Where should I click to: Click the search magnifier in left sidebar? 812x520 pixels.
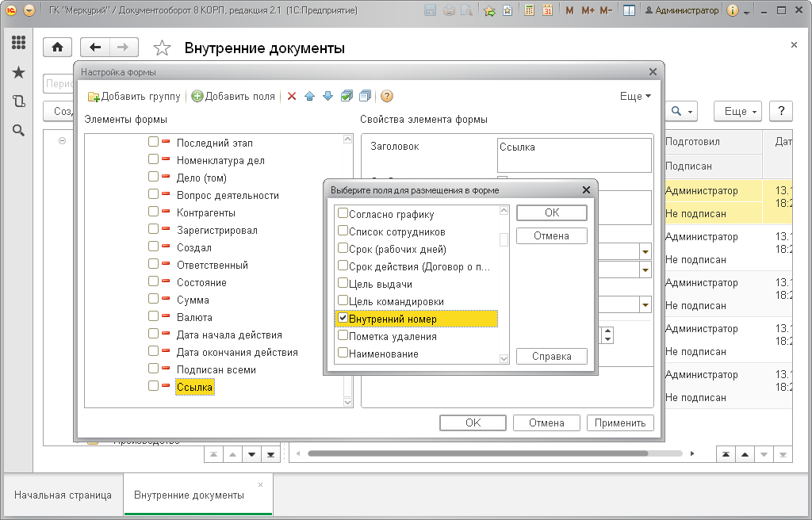[19, 131]
